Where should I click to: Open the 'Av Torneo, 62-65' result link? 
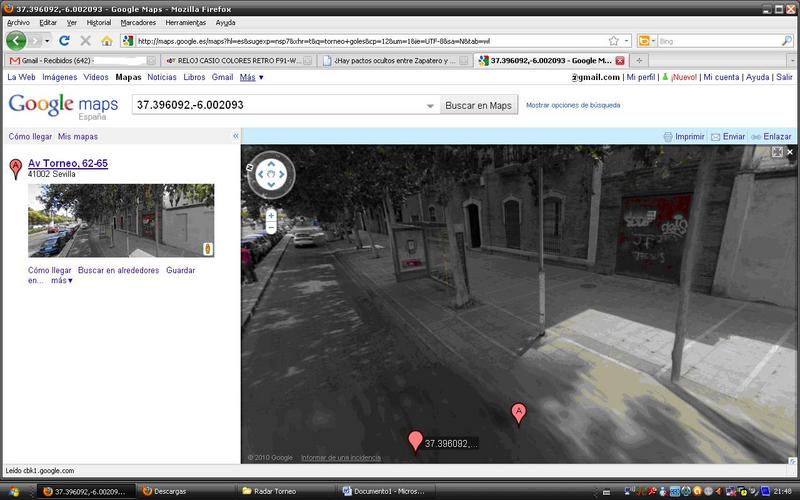point(67,163)
